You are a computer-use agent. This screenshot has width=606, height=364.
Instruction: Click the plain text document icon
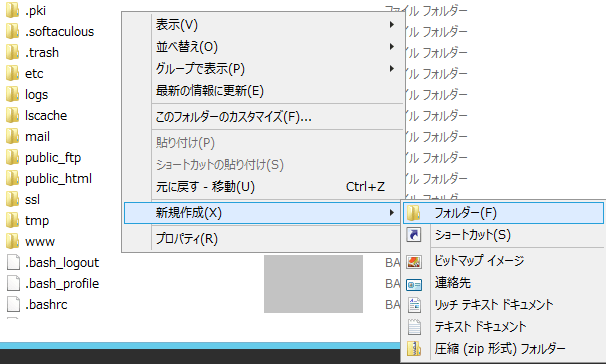[x=414, y=327]
